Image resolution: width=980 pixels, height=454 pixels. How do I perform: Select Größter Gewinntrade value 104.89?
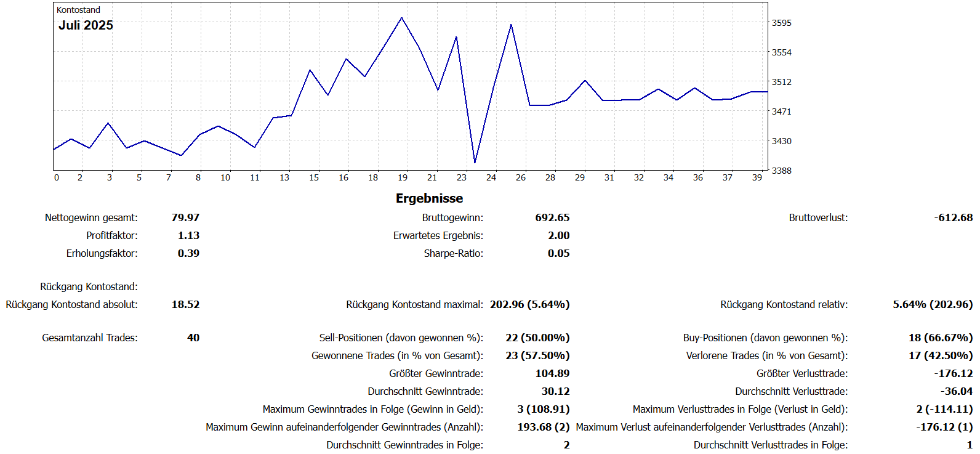[552, 373]
